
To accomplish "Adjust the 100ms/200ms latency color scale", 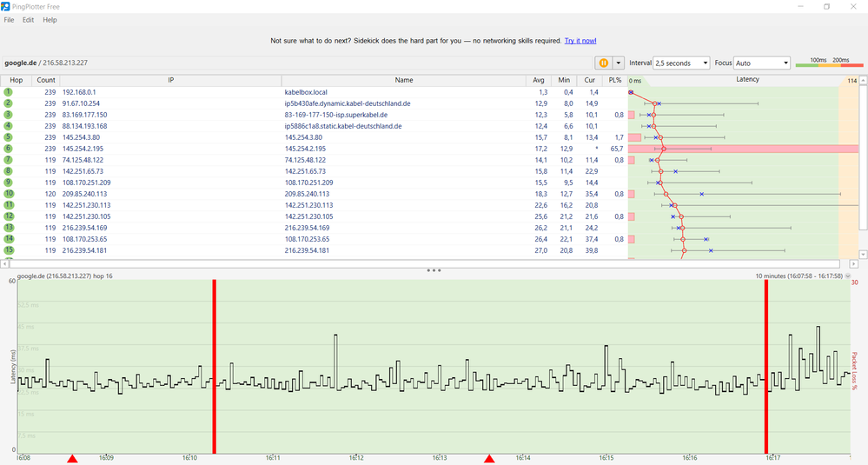I will pyautogui.click(x=829, y=63).
